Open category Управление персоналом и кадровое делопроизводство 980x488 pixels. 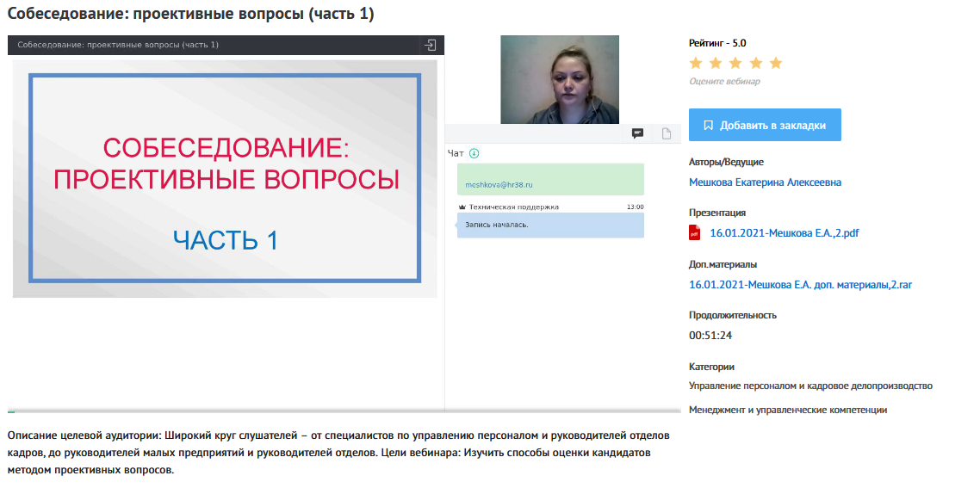(810, 386)
